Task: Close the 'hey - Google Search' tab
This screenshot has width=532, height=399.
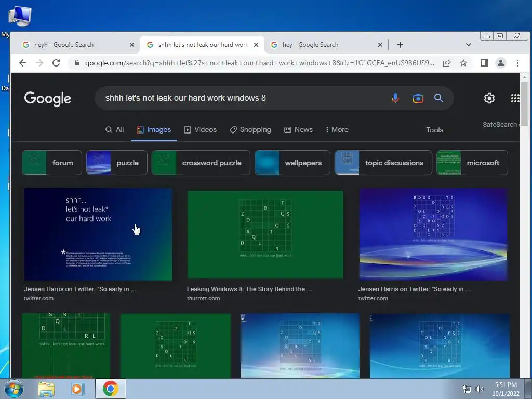Action: pyautogui.click(x=380, y=45)
